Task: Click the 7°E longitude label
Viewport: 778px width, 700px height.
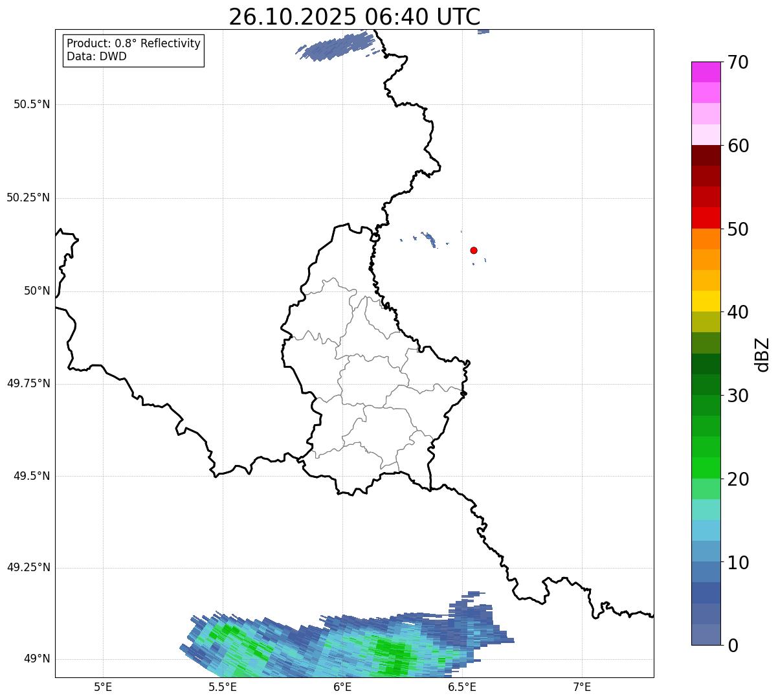Action: pyautogui.click(x=582, y=686)
